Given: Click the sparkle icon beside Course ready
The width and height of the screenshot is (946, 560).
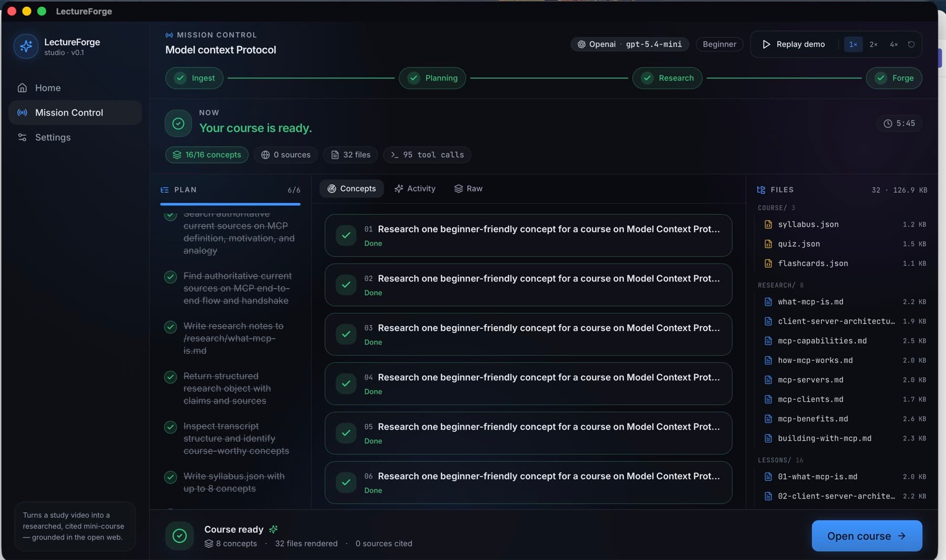Looking at the screenshot, I should (273, 529).
